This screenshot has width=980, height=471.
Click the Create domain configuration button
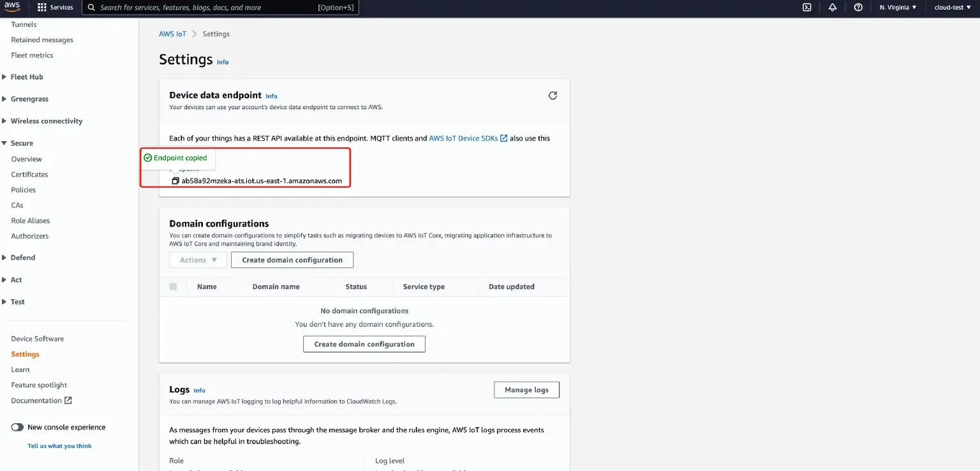292,260
